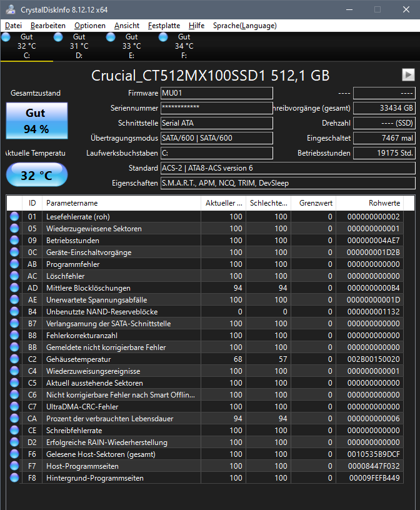Open the Hilfe menu
420x510 pixels.
pyautogui.click(x=196, y=26)
